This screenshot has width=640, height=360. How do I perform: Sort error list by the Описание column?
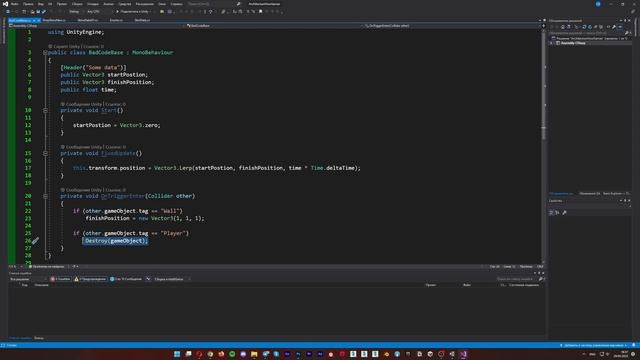(42, 285)
